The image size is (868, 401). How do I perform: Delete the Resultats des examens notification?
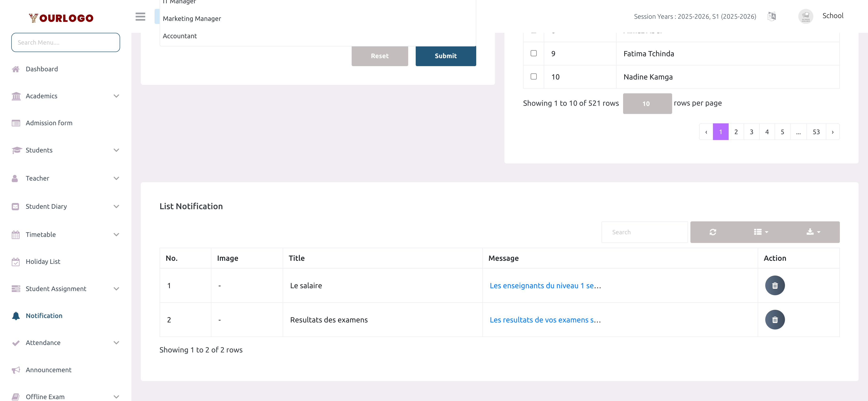tap(775, 320)
